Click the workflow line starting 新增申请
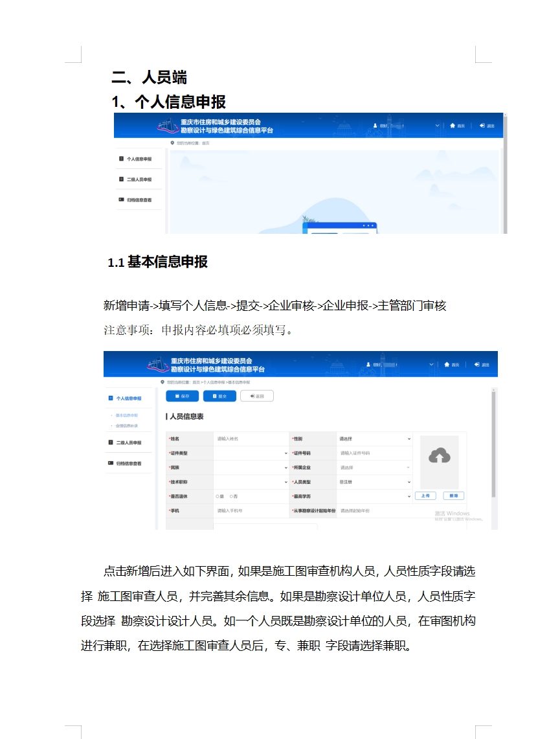560x739 pixels. point(274,306)
